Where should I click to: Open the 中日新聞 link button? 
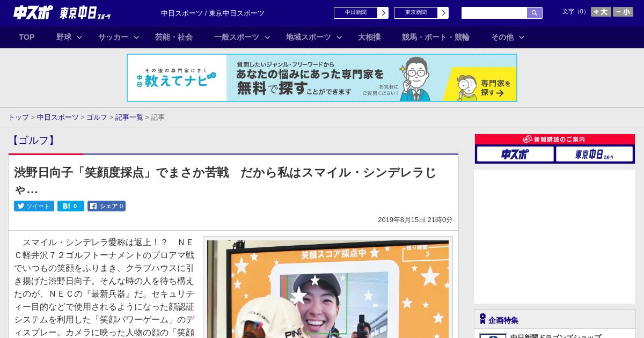pos(356,13)
